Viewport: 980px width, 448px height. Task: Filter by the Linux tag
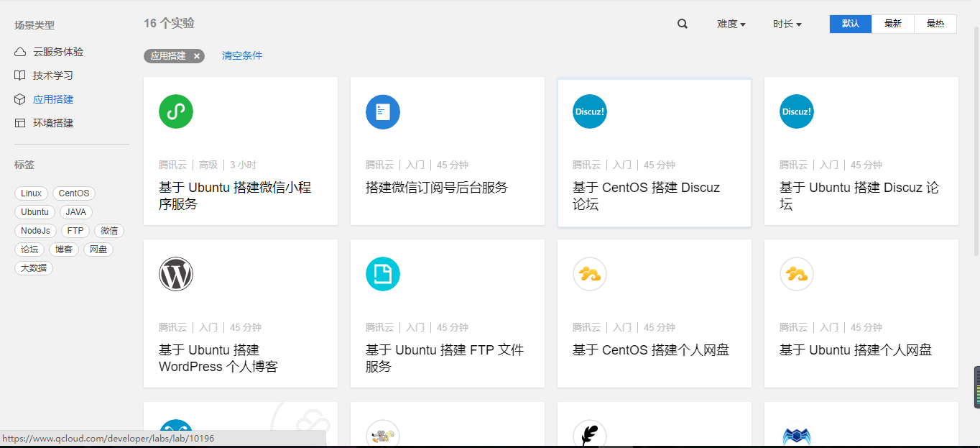(32, 193)
